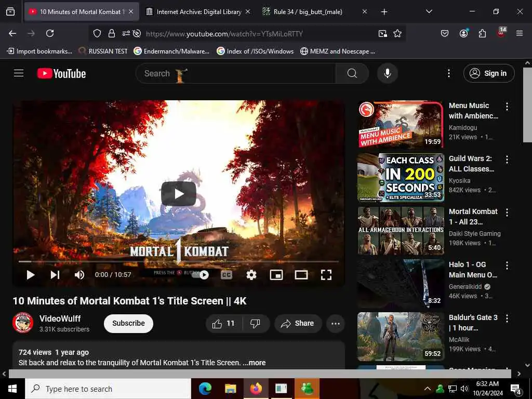The image size is (532, 399).
Task: Enable the miniplayer
Action: coord(276,275)
